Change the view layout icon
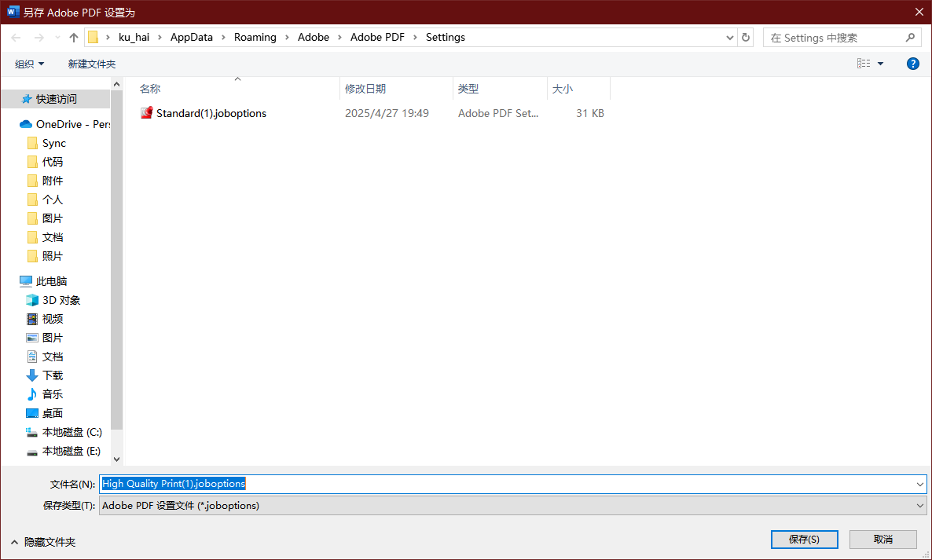This screenshot has width=932, height=560. (864, 64)
